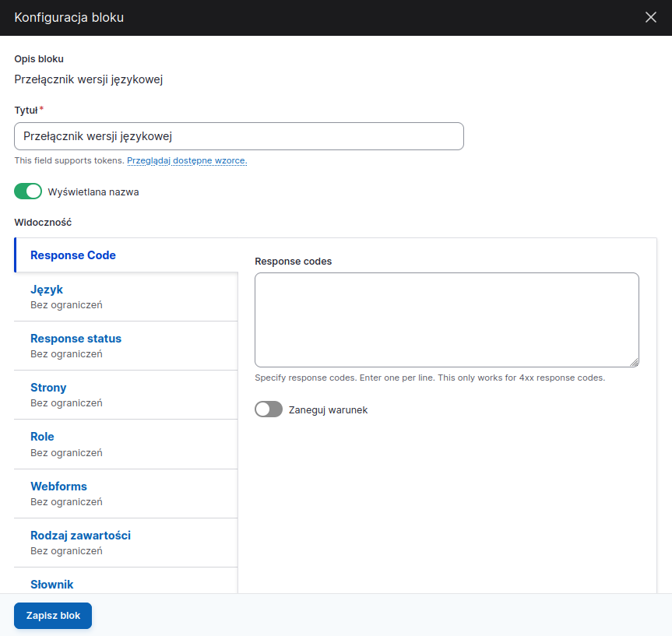Select the Role visibility tab
Viewport: 672px width, 636px height.
42,437
